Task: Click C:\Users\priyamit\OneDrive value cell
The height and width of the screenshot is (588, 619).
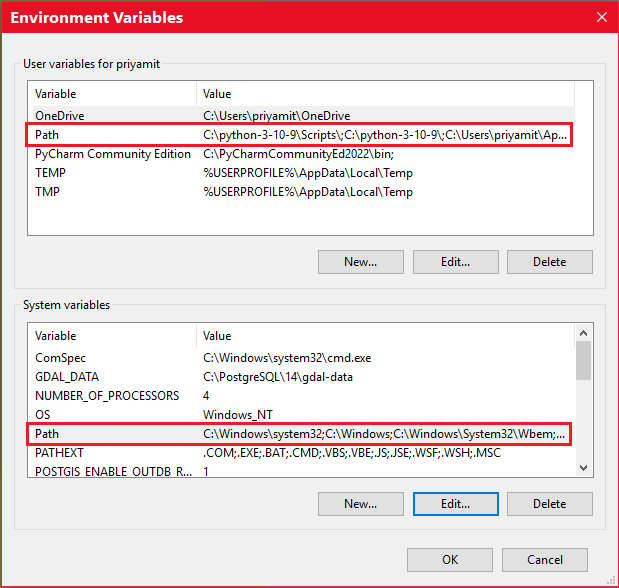Action: [x=277, y=116]
